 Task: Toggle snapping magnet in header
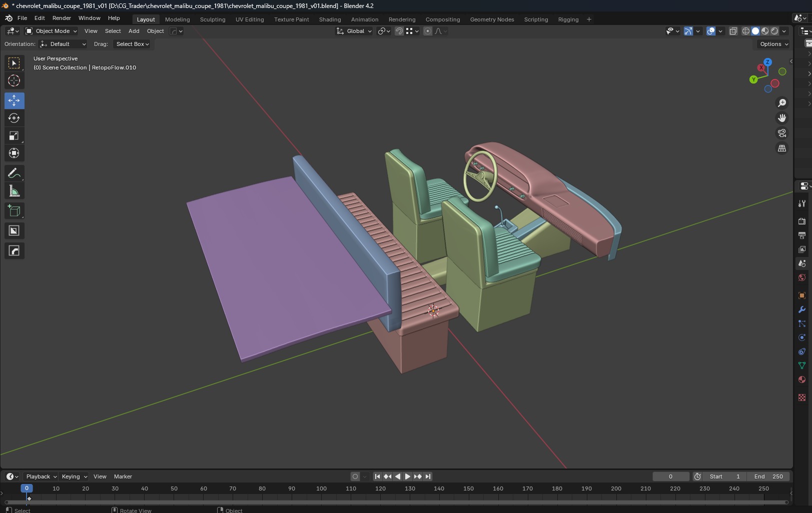[x=399, y=31]
